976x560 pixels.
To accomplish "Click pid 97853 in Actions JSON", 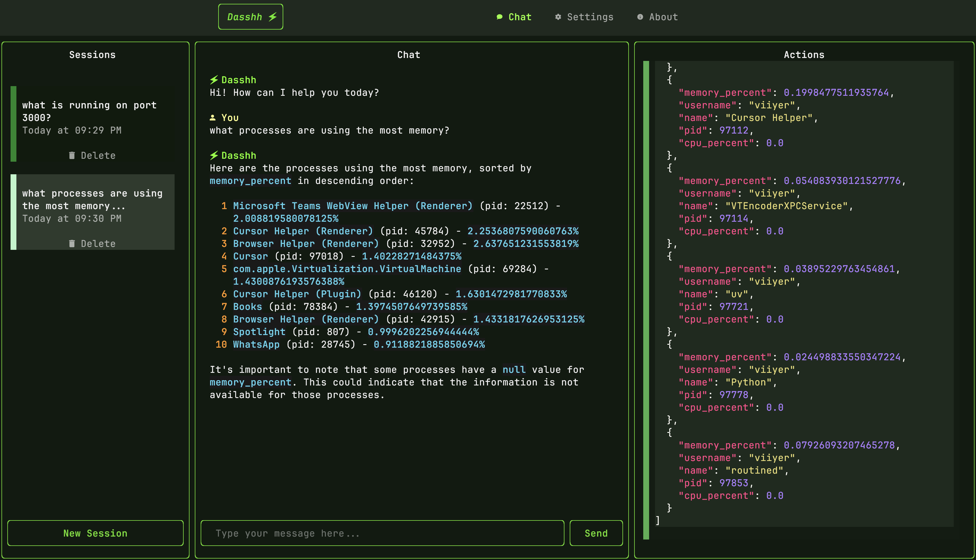I will 734,483.
